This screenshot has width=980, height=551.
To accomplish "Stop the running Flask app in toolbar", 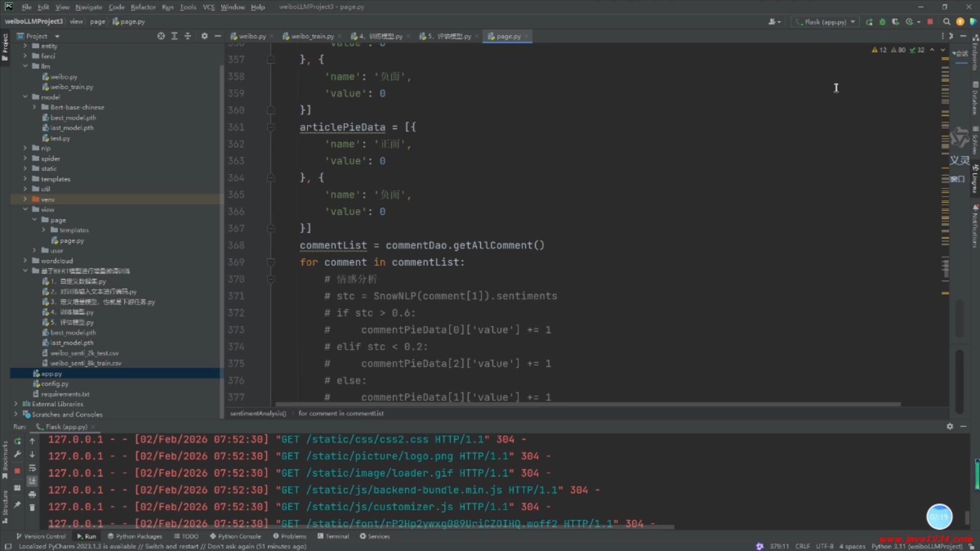I will [930, 22].
